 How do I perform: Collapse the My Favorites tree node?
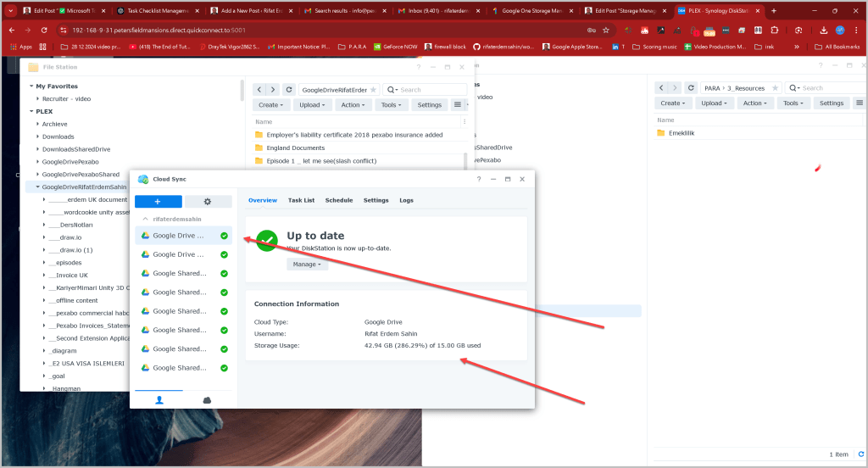point(31,86)
